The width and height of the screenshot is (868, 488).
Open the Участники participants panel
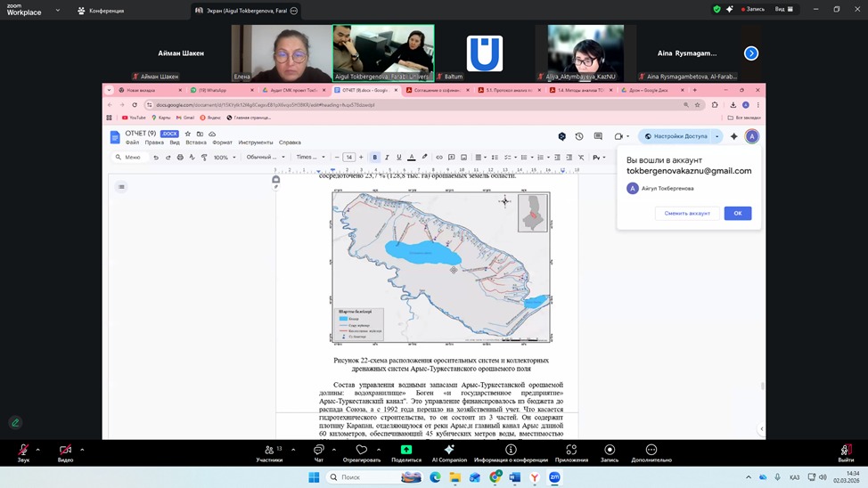coord(268,451)
